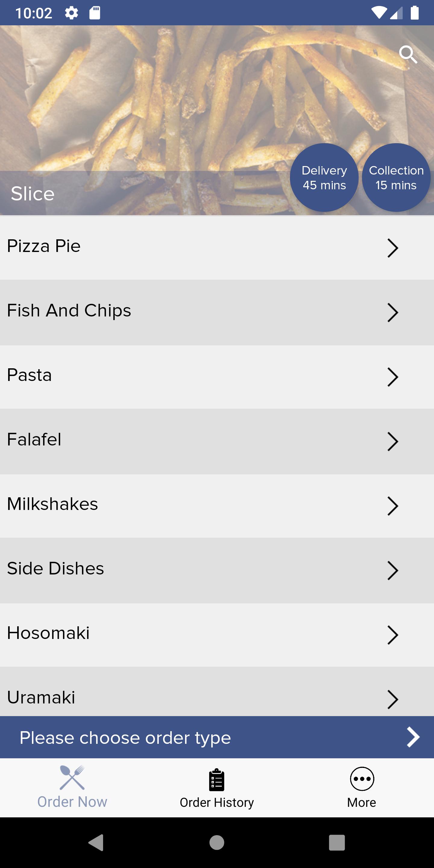
Task: Tap the Android back triangle
Action: (96, 843)
